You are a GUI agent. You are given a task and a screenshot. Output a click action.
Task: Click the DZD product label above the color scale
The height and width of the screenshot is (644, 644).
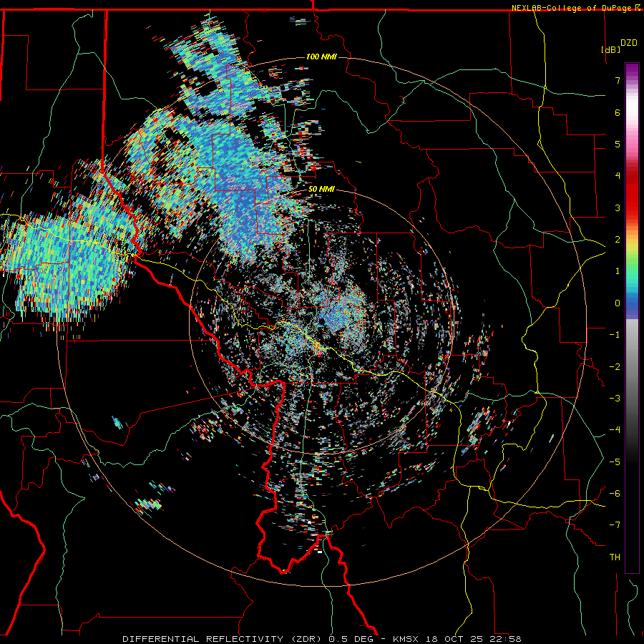628,43
